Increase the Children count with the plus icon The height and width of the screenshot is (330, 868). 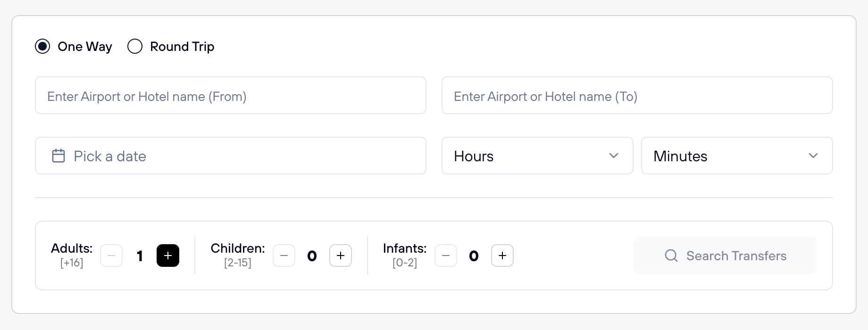click(341, 256)
